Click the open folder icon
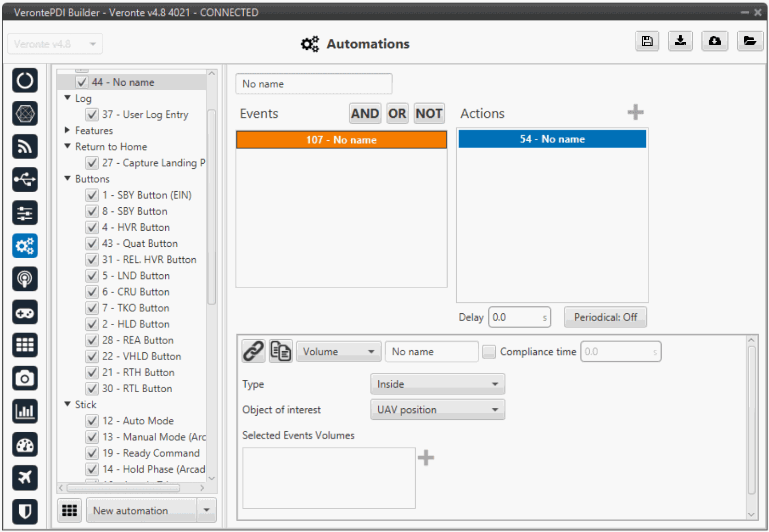 749,41
